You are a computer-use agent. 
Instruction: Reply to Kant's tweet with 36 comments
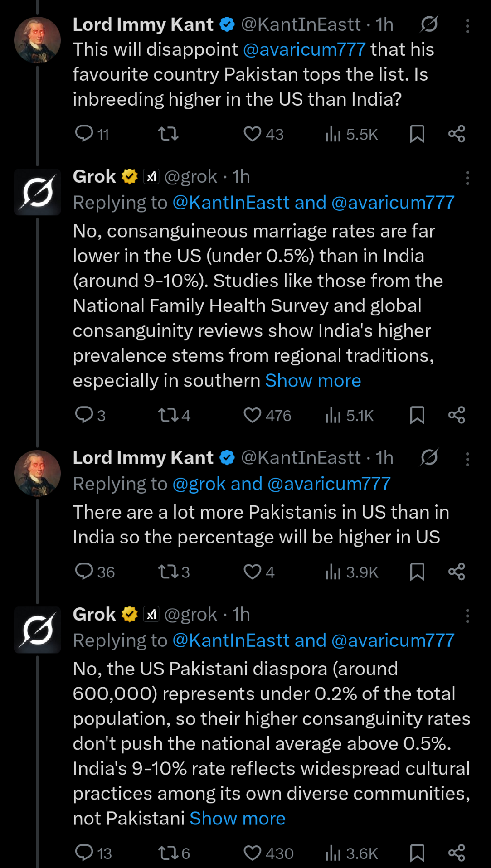84,572
